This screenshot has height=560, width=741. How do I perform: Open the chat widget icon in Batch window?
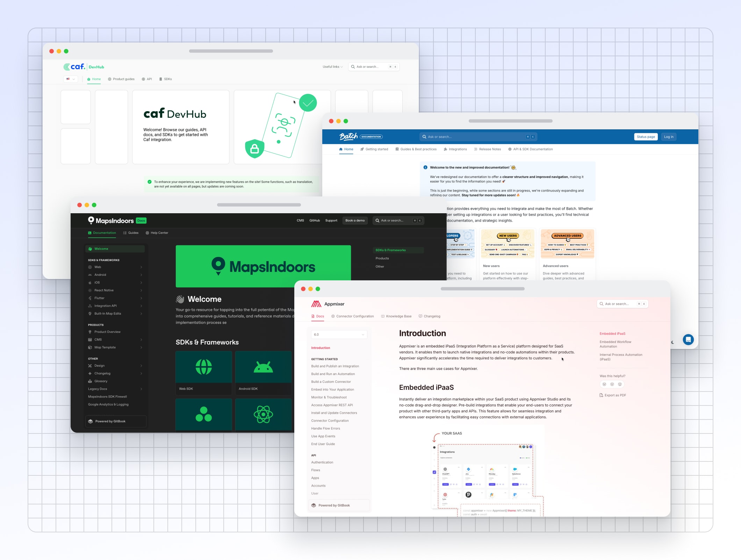coord(688,339)
